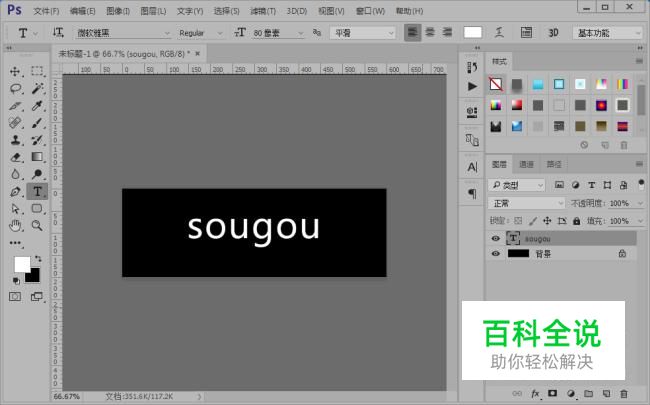650x405 pixels.
Task: Open the Image menu
Action: 118,11
